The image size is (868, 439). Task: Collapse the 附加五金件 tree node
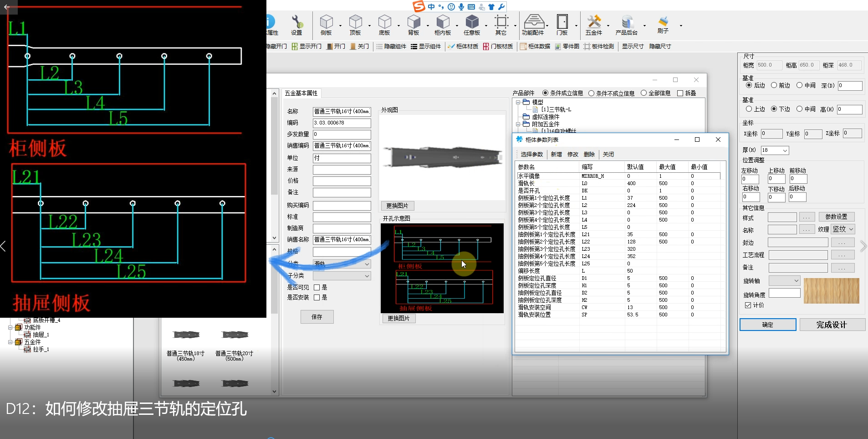pyautogui.click(x=518, y=124)
